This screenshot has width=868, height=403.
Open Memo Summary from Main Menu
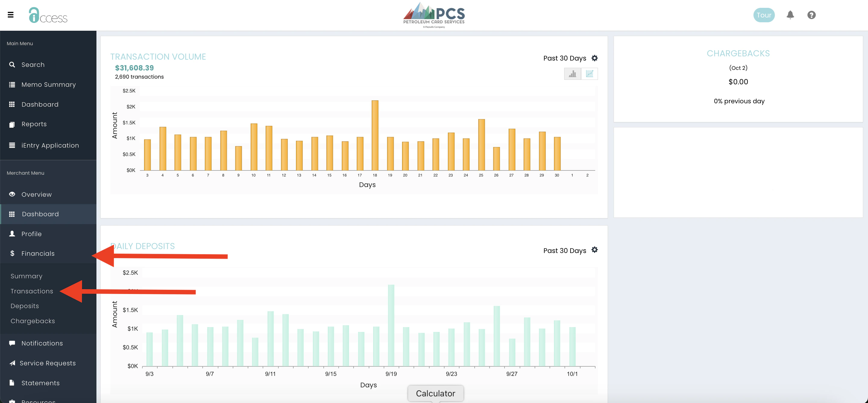point(49,85)
